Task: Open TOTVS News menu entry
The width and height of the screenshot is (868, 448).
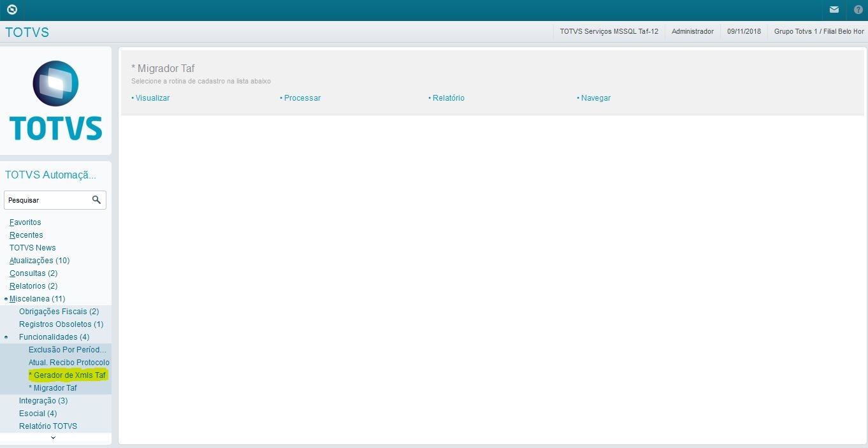Action: point(33,248)
